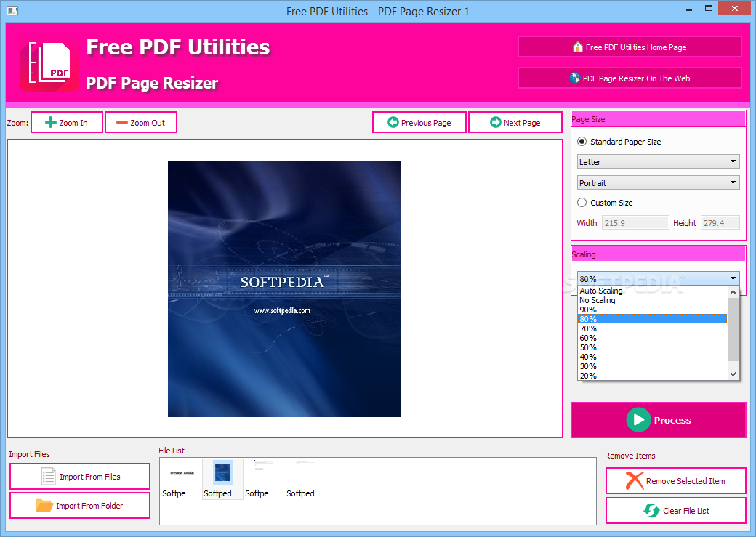Minimize the PDF Page Resizer window
Screen dimensions: 756x537
pyautogui.click(x=689, y=9)
